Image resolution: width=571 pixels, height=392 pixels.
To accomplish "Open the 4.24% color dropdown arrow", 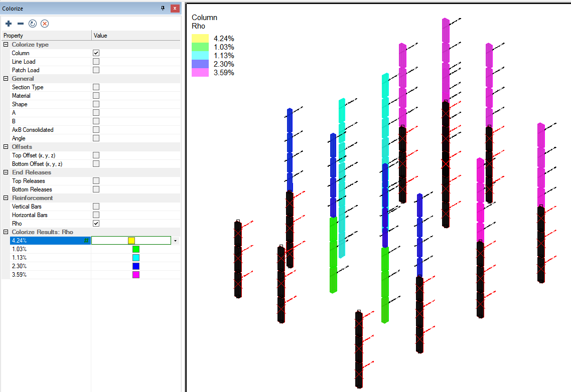I will [175, 241].
